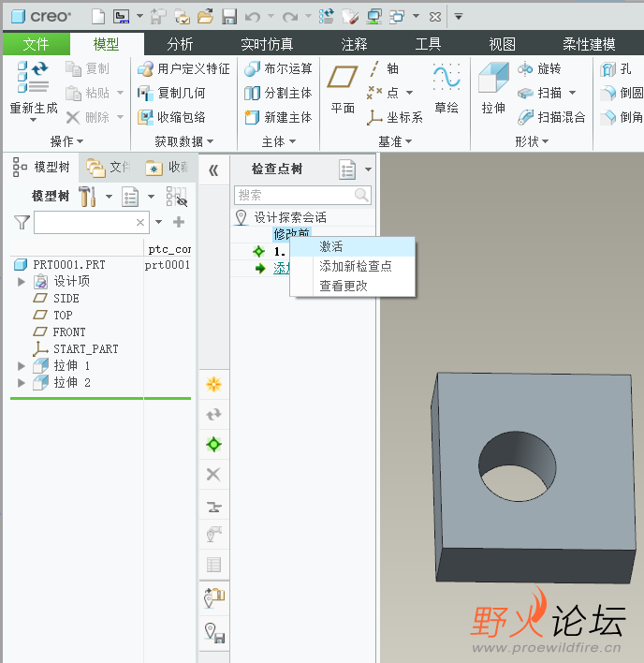Viewport: 644px width, 663px height.
Task: Customize quick access toolbar dropdown arrow
Action: coord(459,17)
